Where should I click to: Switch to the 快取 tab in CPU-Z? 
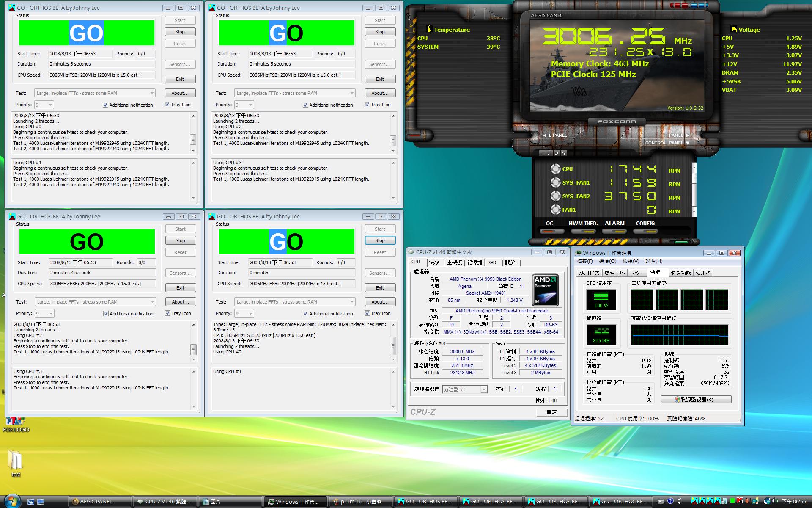coord(434,262)
